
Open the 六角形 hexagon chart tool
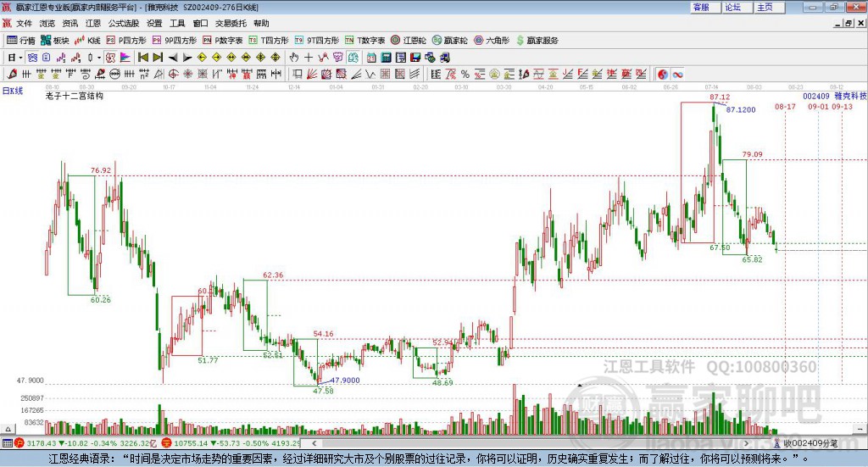[x=492, y=41]
